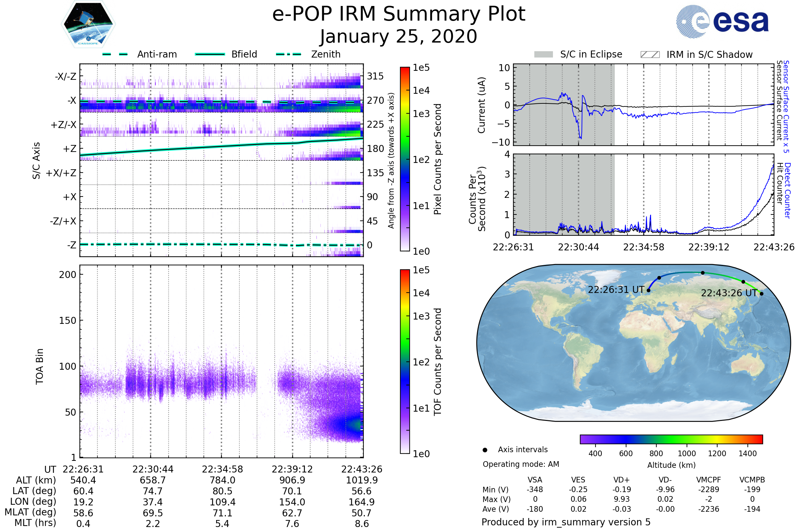The width and height of the screenshot is (798, 532).
Task: Click the Axis intervals black dot marker
Action: click(x=485, y=450)
